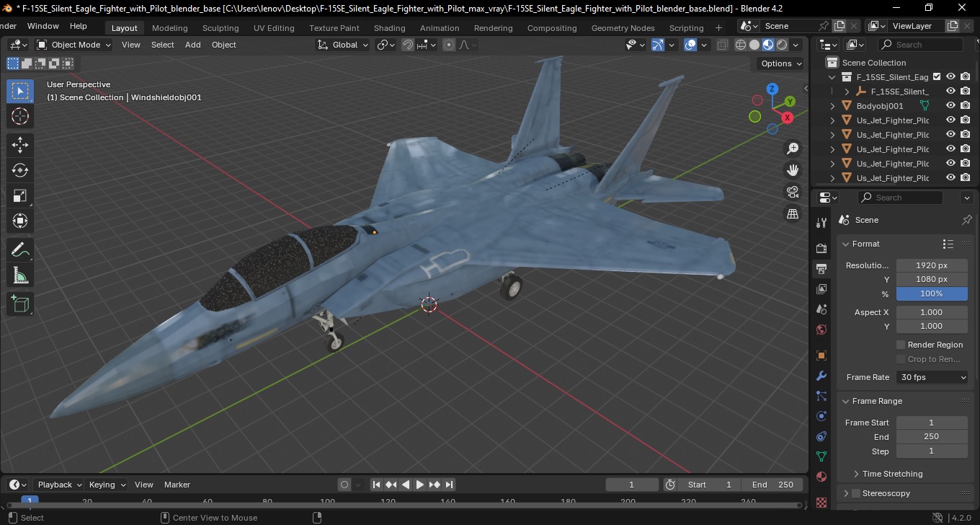Select the Measure tool

pos(20,275)
